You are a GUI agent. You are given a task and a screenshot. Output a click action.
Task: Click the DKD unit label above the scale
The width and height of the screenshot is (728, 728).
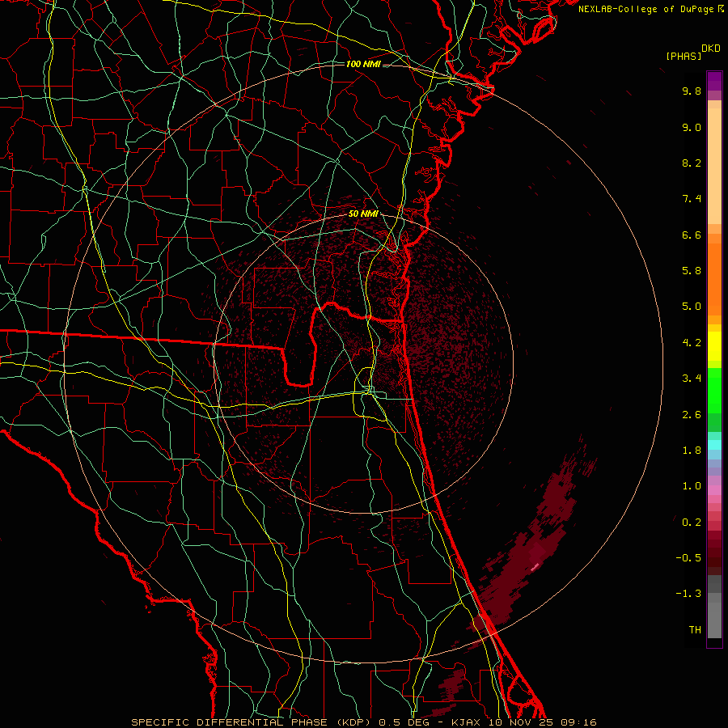(711, 49)
